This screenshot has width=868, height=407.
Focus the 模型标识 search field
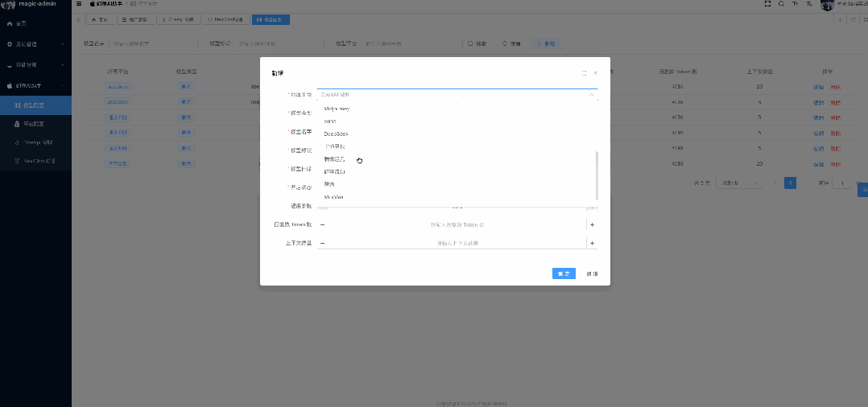pos(279,43)
